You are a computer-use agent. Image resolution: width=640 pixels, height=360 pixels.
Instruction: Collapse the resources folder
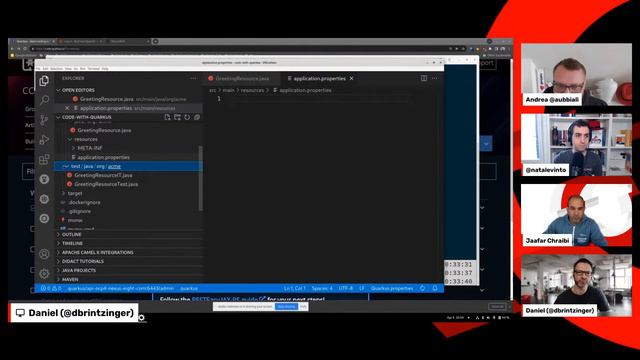86,139
